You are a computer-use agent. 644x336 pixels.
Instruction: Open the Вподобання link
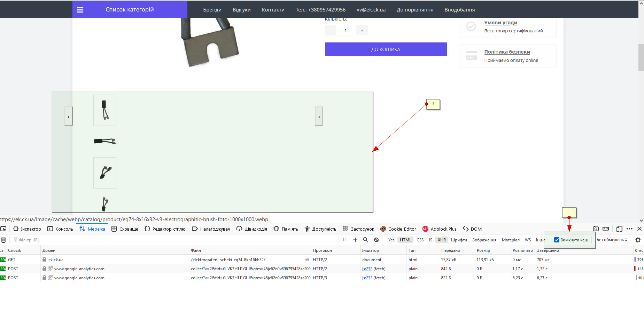tap(460, 10)
